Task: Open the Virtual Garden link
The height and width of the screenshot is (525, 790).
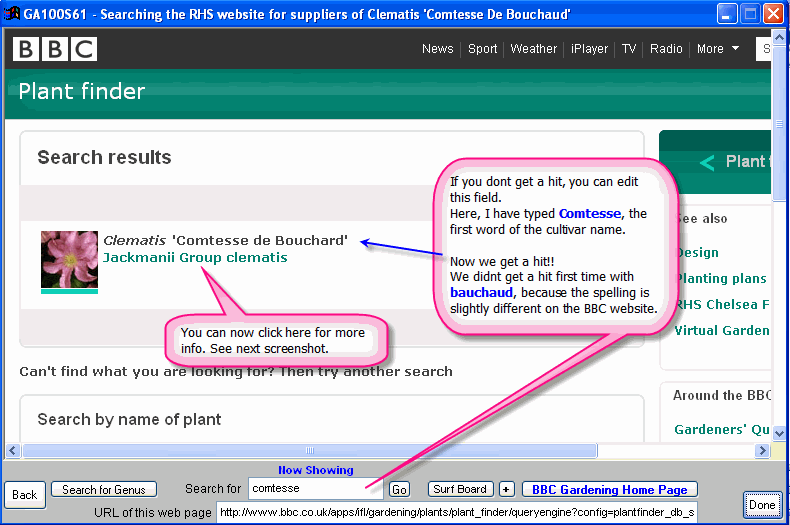Action: click(722, 331)
